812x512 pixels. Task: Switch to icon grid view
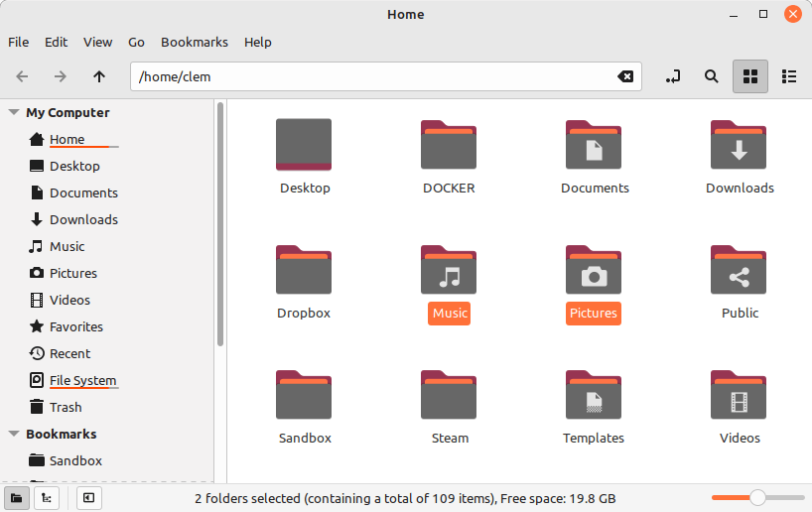[749, 76]
